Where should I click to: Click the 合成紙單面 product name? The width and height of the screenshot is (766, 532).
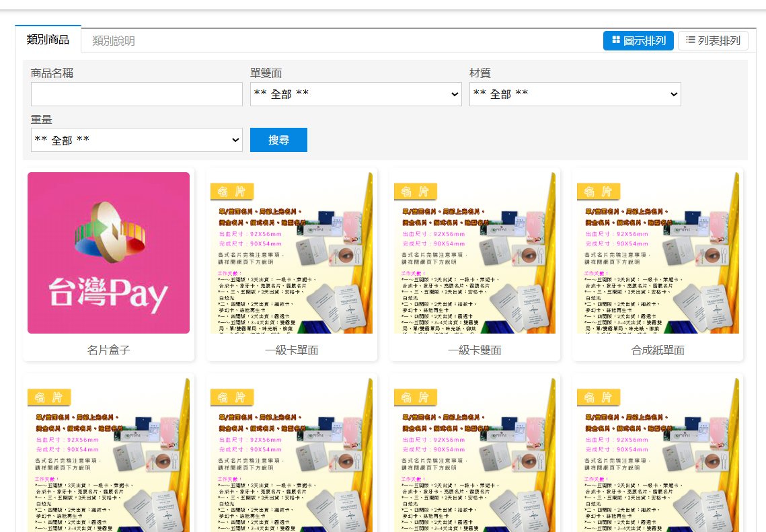point(658,350)
